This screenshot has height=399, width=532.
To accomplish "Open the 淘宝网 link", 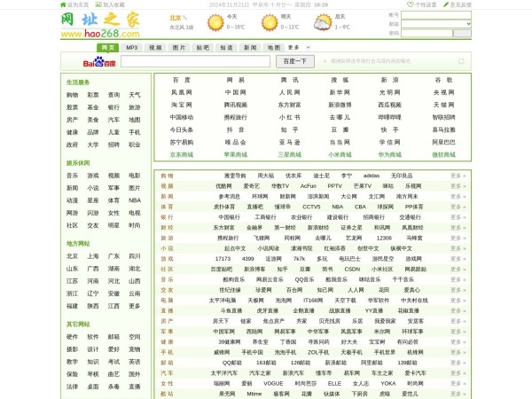I will tap(181, 105).
